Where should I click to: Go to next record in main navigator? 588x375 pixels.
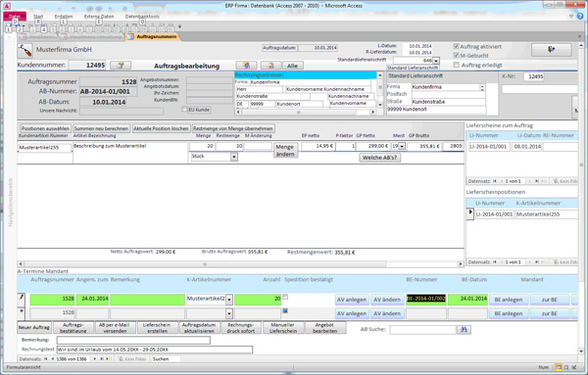[94, 359]
